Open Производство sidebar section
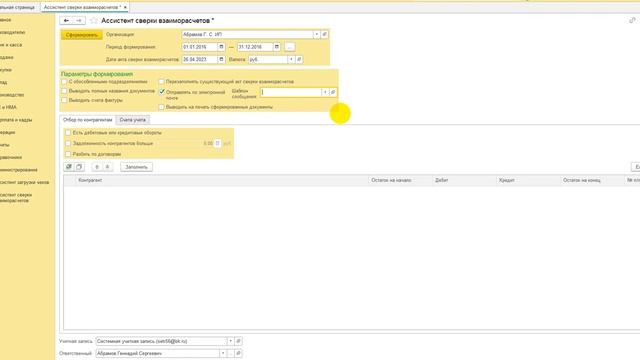The height and width of the screenshot is (360, 640). (x=12, y=95)
